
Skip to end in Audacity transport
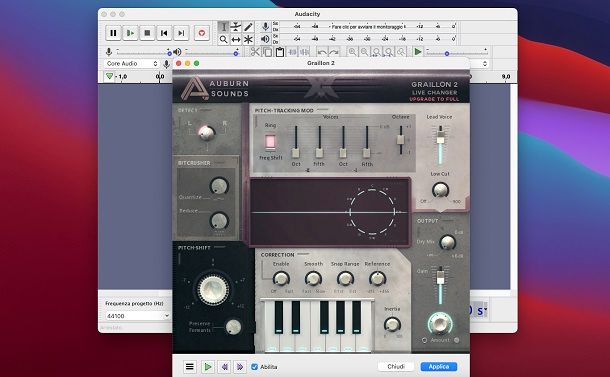coord(181,33)
